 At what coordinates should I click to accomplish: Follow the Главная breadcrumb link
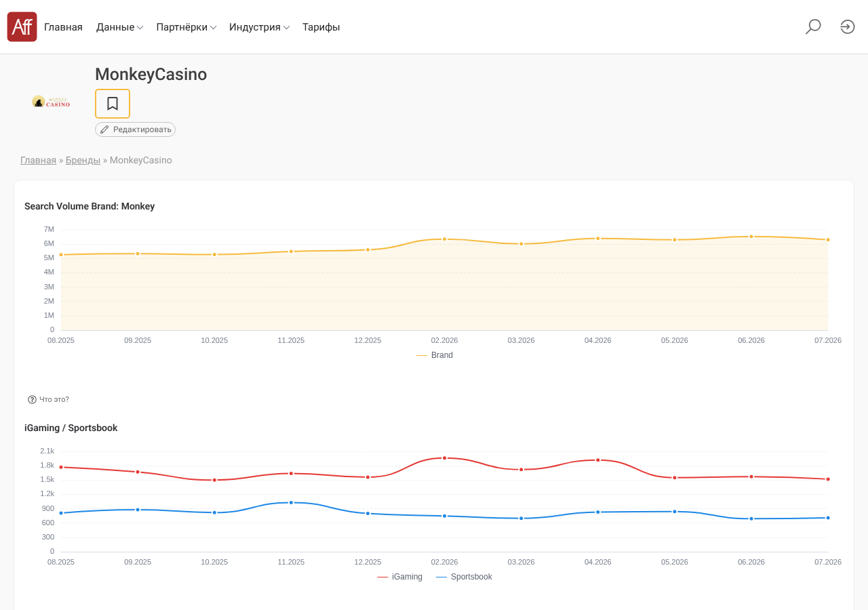pyautogui.click(x=38, y=161)
